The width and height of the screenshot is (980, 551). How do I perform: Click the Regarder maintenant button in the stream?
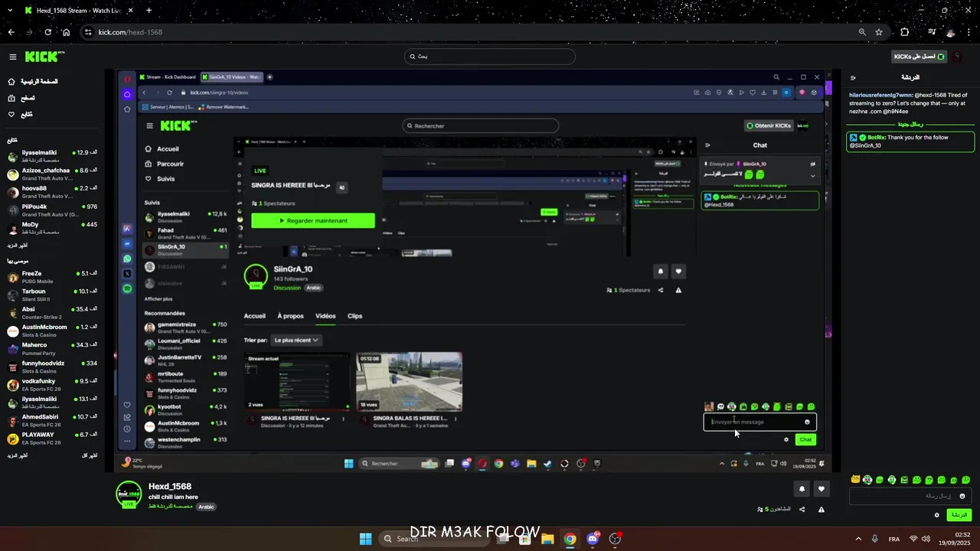coord(313,220)
